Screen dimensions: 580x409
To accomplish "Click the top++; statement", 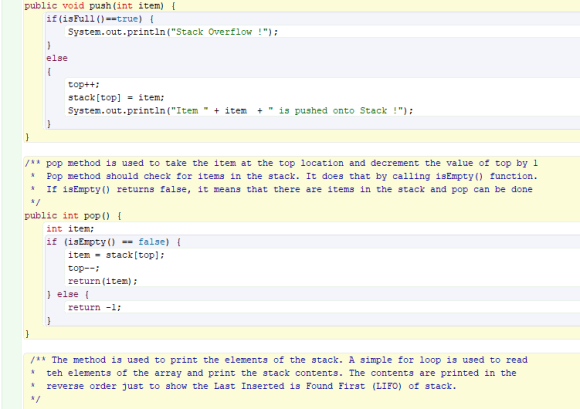I will [x=84, y=85].
